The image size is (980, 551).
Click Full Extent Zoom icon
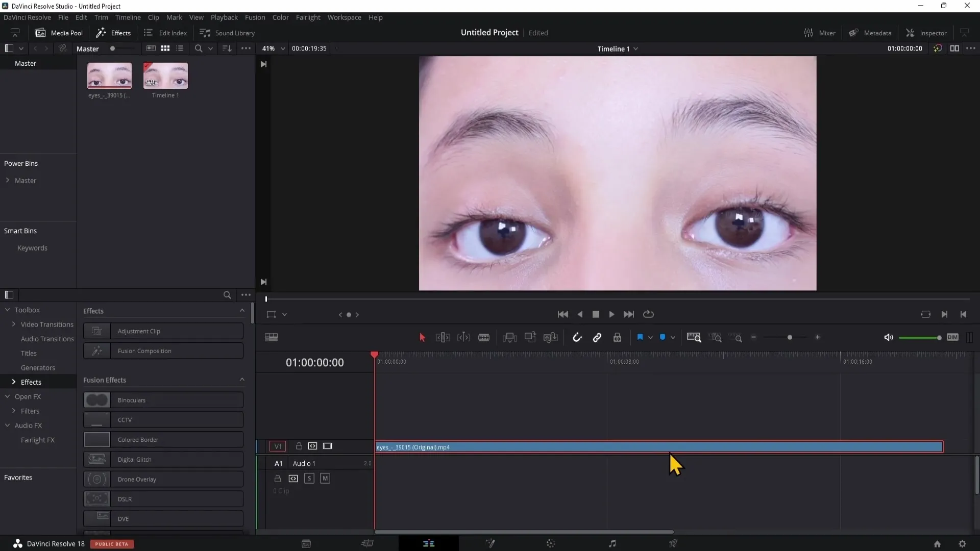[x=694, y=337]
